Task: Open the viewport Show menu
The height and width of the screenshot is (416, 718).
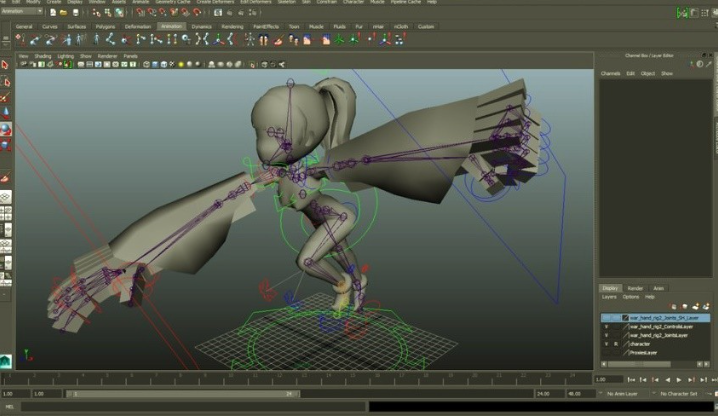Action: pos(86,56)
